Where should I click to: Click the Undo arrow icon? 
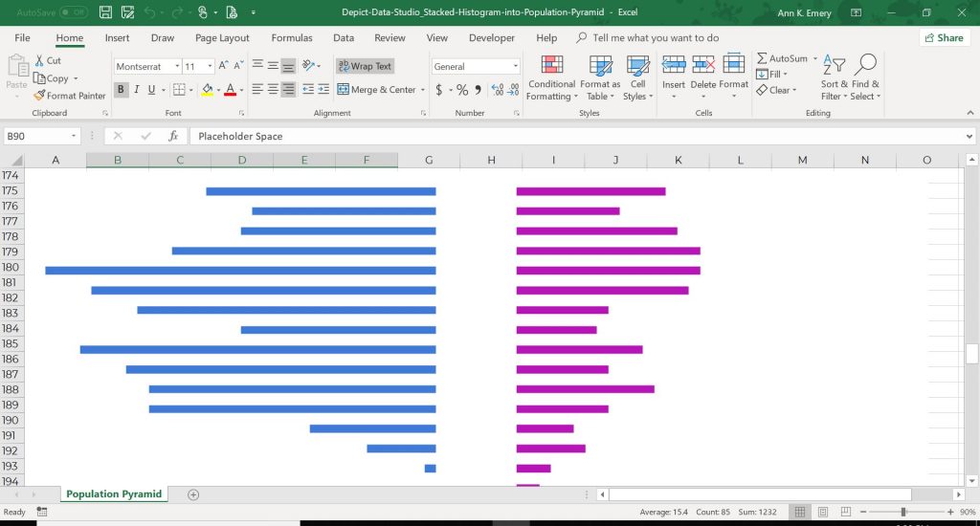tap(150, 11)
